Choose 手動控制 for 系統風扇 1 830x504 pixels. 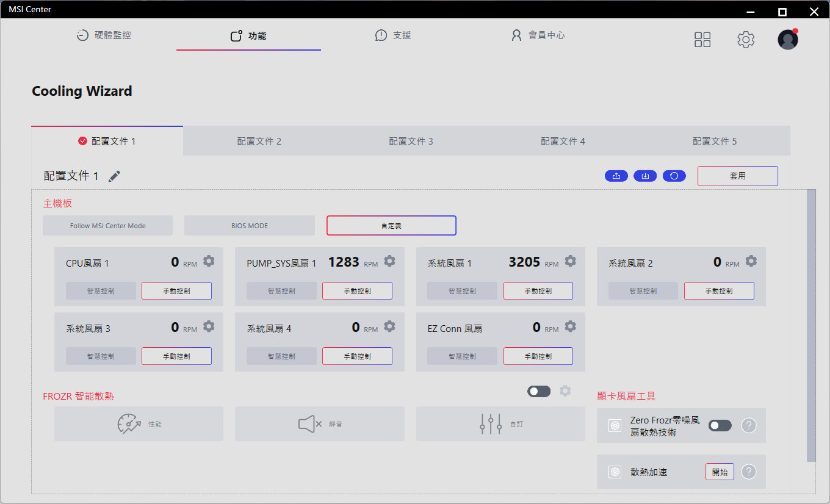pos(538,291)
